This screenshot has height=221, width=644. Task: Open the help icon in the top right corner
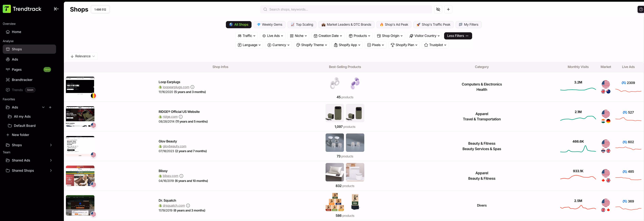pos(640,9)
